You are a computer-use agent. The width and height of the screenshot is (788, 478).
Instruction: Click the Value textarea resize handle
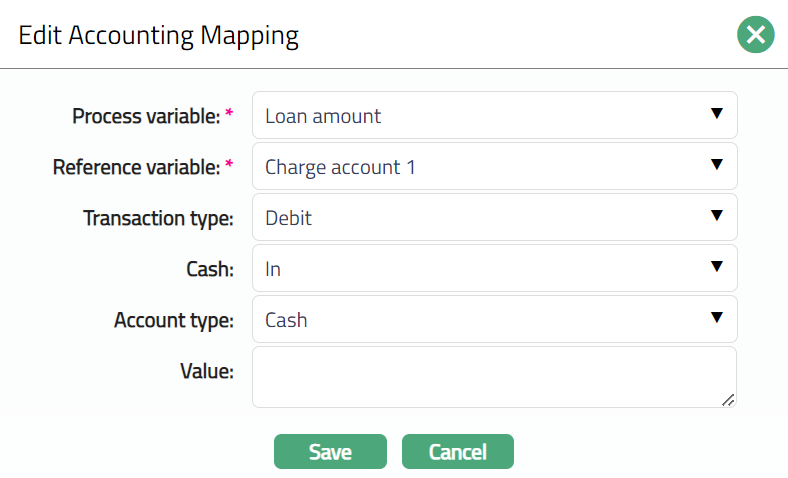728,399
